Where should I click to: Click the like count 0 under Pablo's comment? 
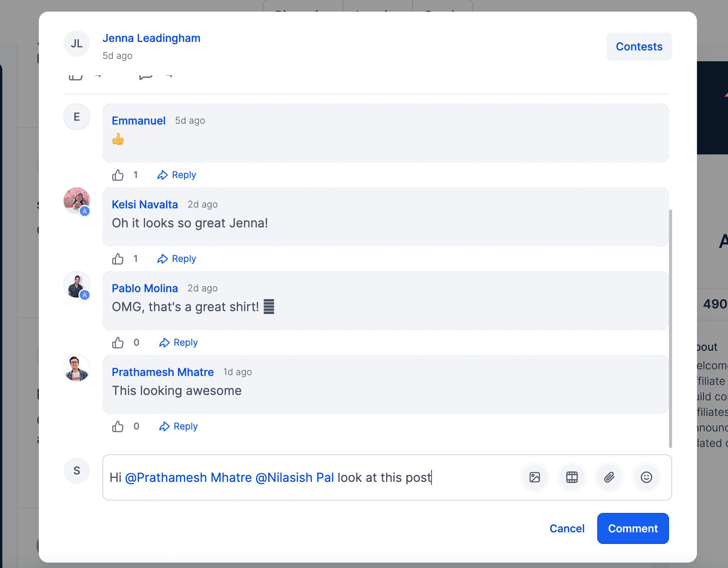pos(136,343)
